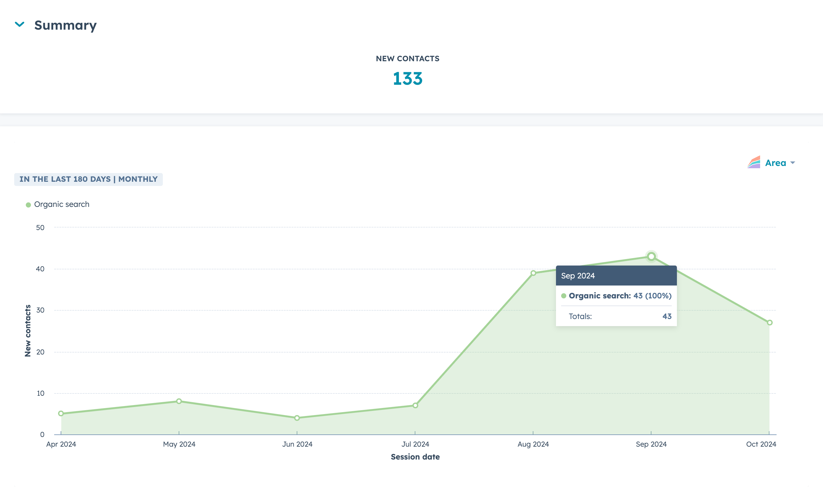Image resolution: width=823 pixels, height=504 pixels.
Task: Open the Area chart type dropdown
Action: pos(775,163)
